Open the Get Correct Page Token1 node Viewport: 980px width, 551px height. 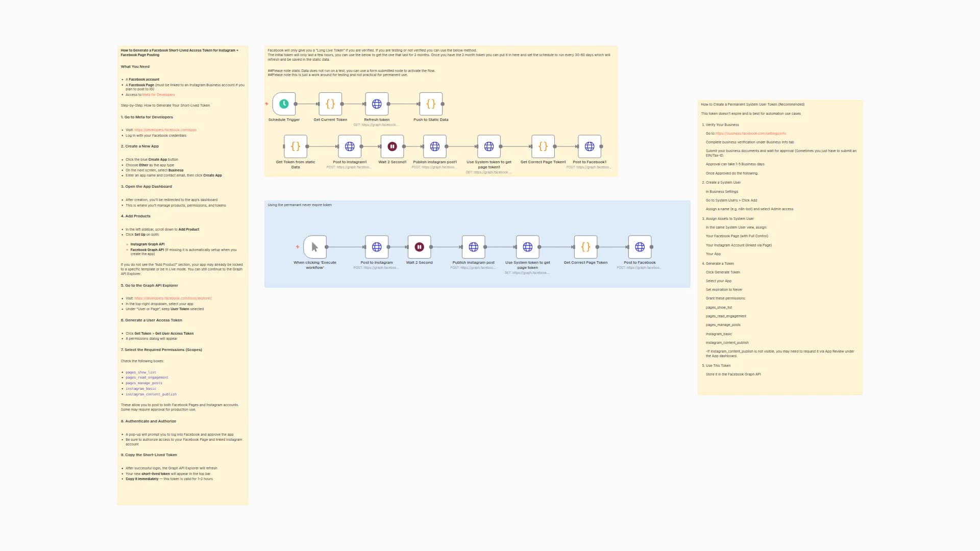[543, 146]
